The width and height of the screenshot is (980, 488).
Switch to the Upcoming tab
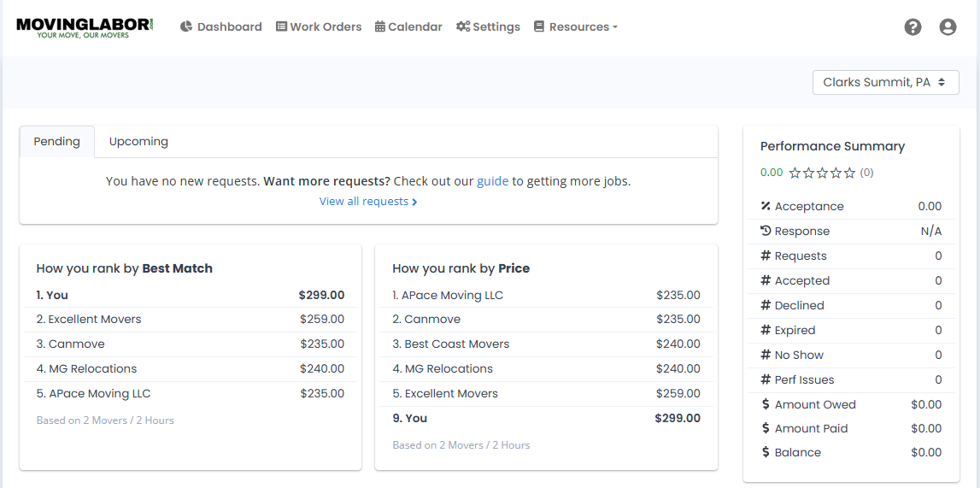coord(138,142)
